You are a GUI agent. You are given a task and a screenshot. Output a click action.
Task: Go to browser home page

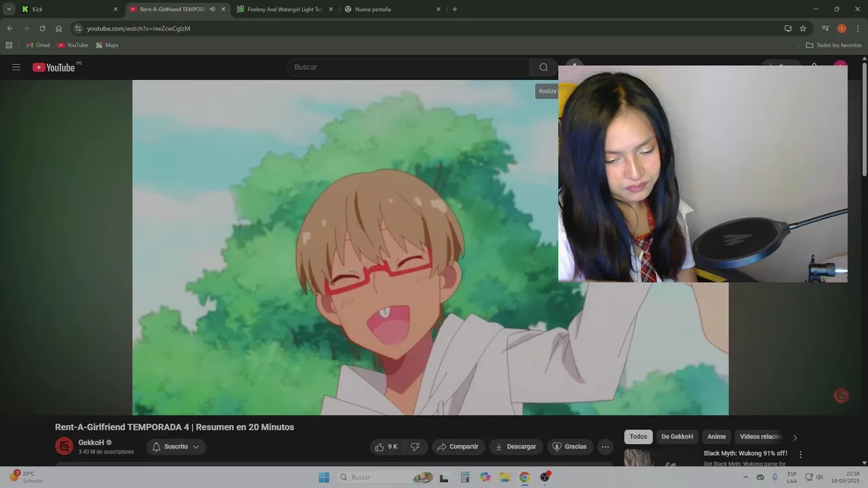point(58,28)
